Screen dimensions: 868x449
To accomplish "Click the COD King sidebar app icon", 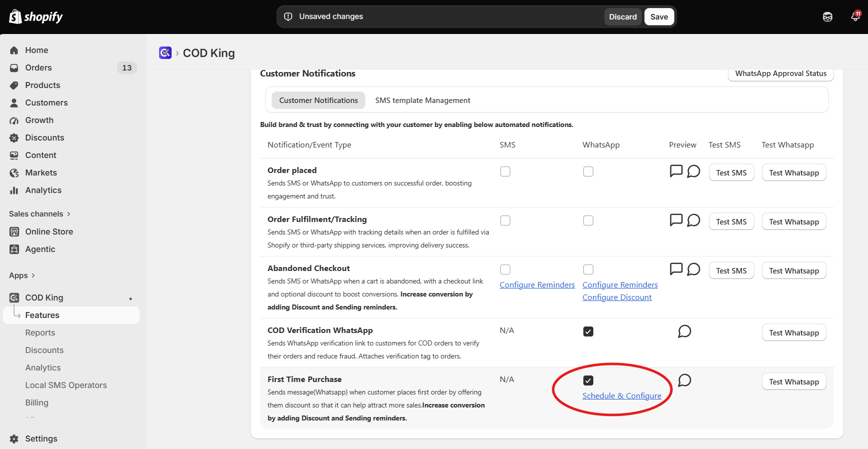I will [14, 297].
